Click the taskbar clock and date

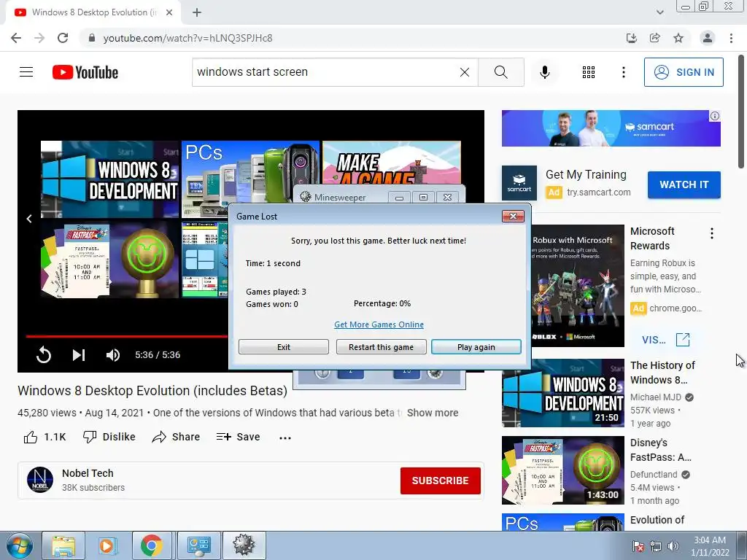710,546
